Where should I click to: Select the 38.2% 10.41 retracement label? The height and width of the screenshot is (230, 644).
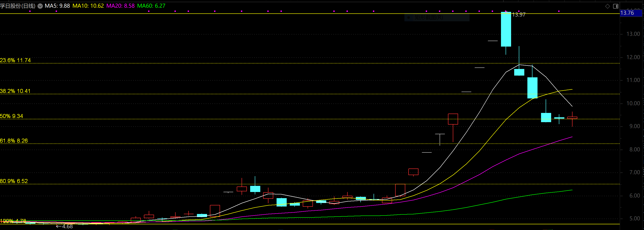pos(15,91)
